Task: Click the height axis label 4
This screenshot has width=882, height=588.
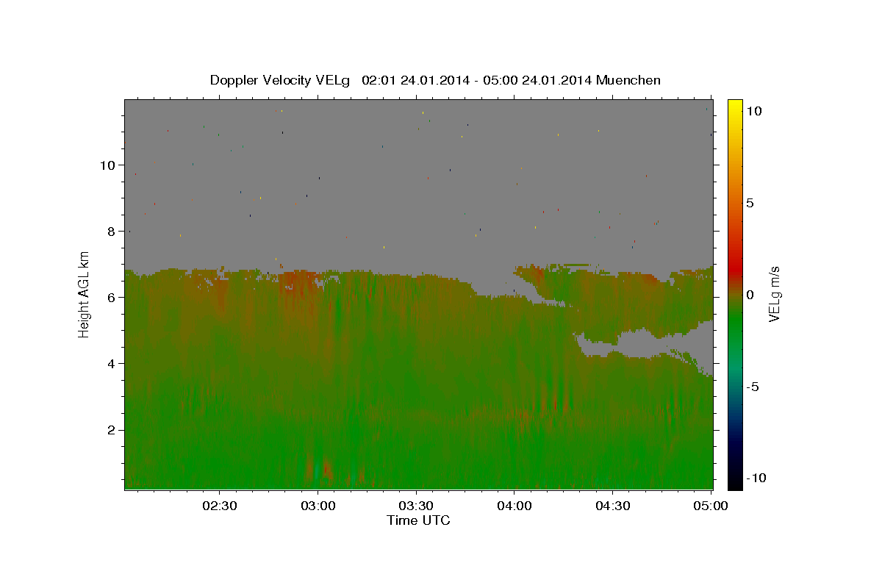Action: pos(112,363)
